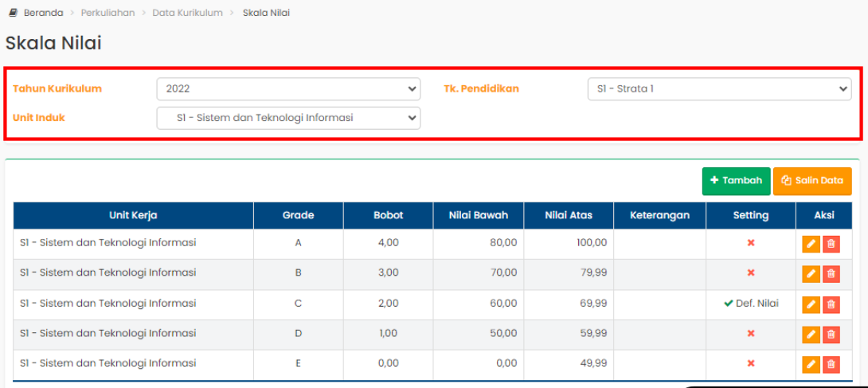Click the Bobot column header

(388, 215)
